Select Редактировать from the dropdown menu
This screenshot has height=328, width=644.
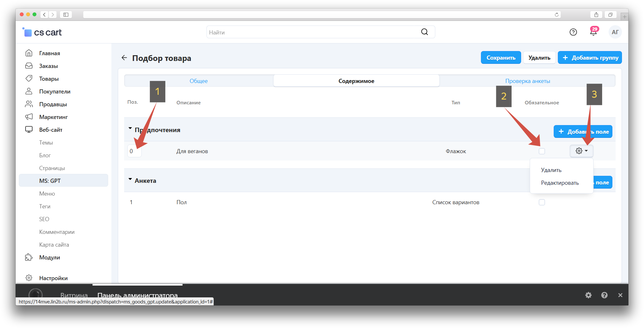[x=559, y=183]
